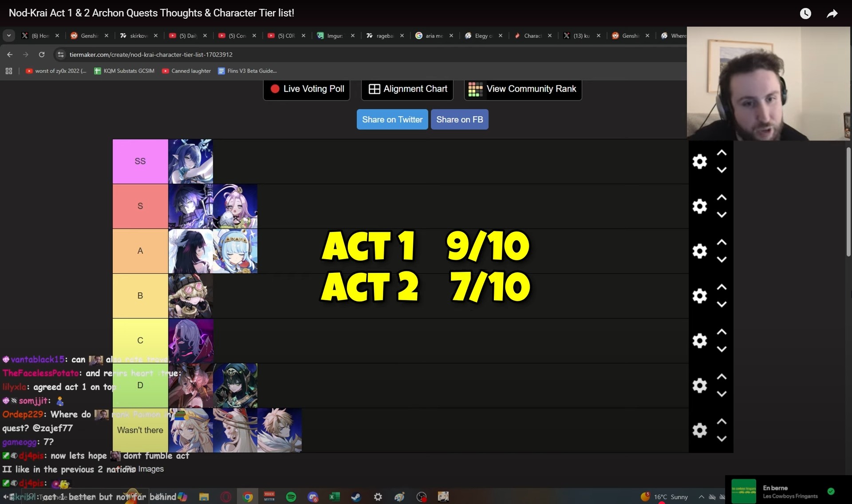Image resolution: width=852 pixels, height=504 pixels.
Task: Move A tier row down
Action: tap(722, 260)
